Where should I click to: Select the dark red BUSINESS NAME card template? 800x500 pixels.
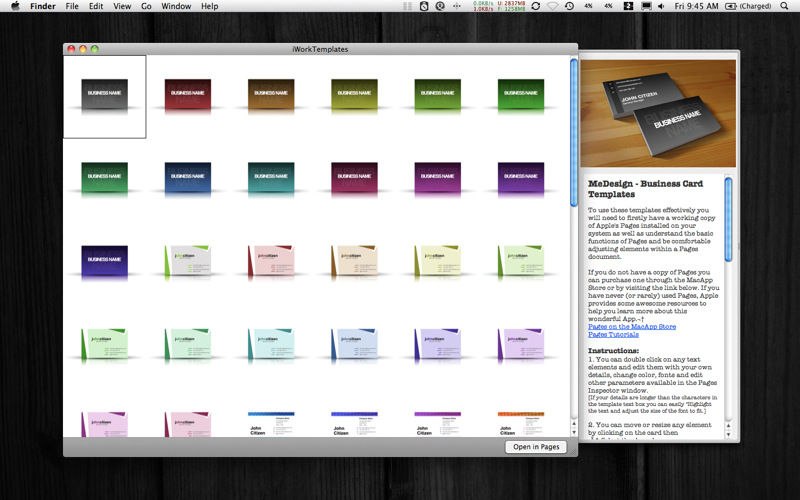[x=188, y=95]
